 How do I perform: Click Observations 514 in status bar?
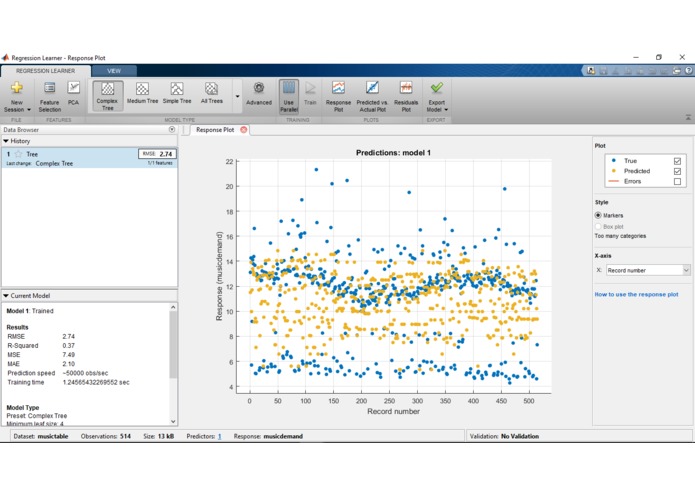[x=105, y=436]
